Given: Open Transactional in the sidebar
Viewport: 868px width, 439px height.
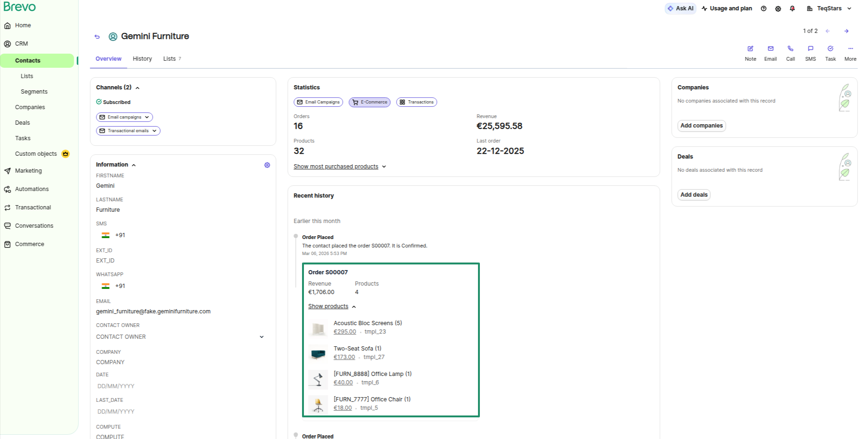Looking at the screenshot, I should coord(33,208).
